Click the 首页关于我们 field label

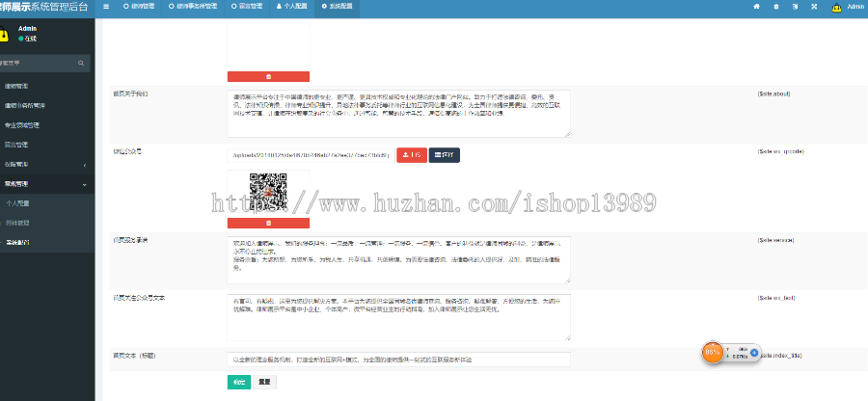pos(130,94)
